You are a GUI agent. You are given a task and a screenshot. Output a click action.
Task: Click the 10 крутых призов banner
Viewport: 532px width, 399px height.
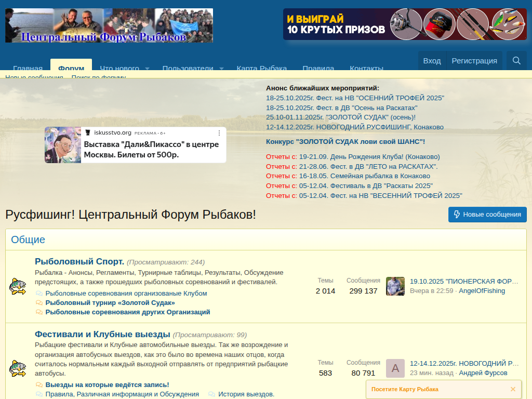pyautogui.click(x=405, y=24)
